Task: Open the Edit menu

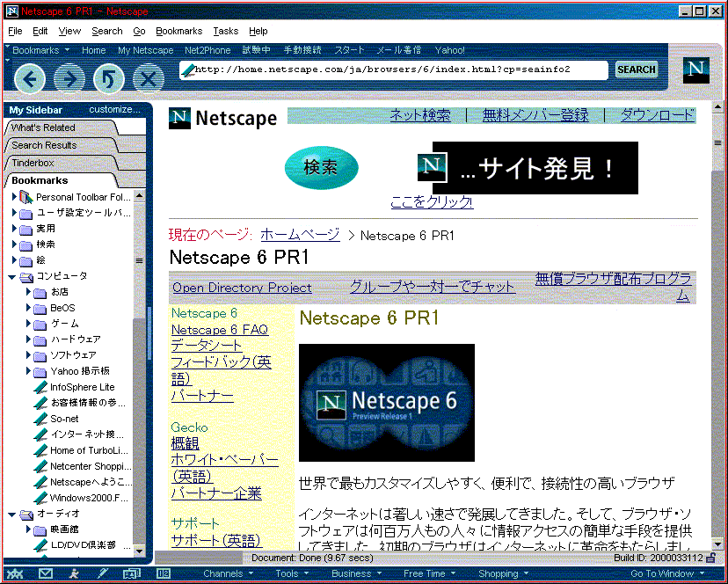Action: tap(40, 31)
